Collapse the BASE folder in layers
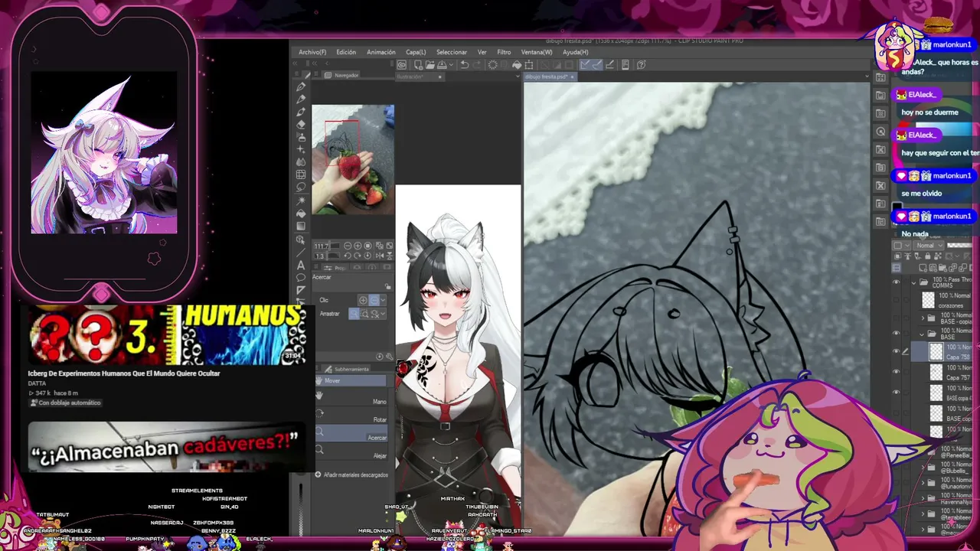 click(923, 334)
